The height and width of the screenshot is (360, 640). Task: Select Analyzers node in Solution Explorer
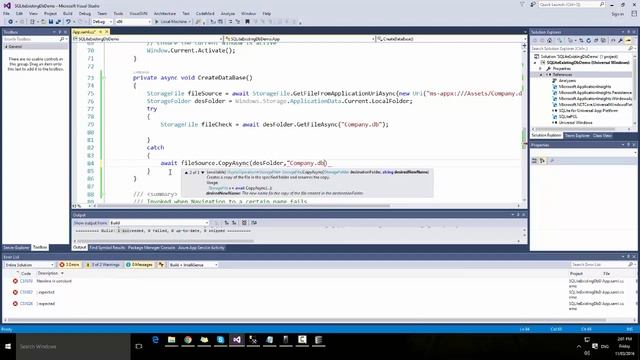click(x=567, y=81)
